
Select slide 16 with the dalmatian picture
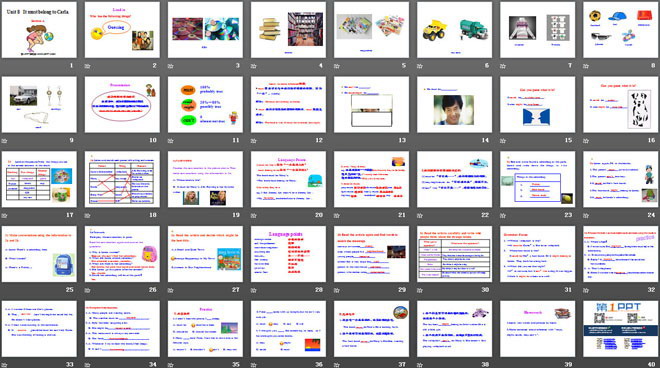click(x=621, y=105)
